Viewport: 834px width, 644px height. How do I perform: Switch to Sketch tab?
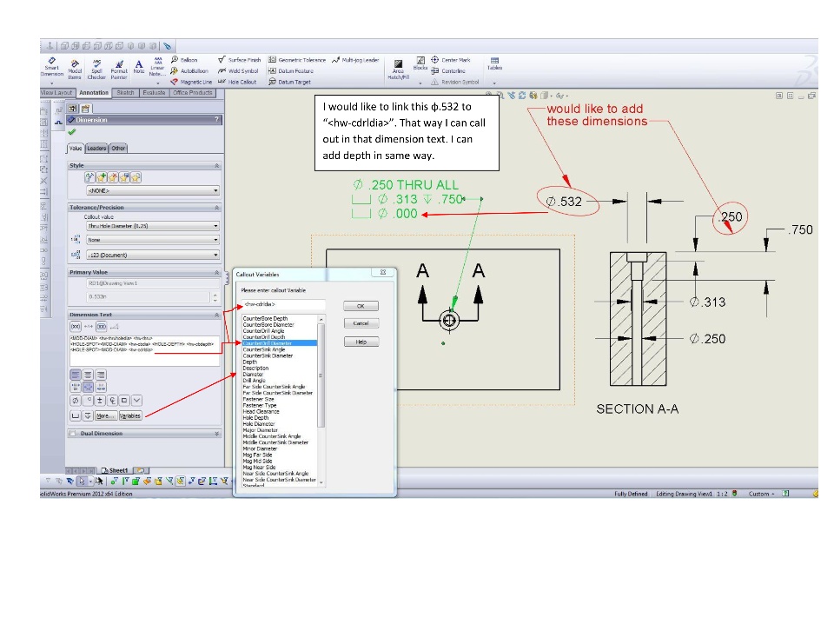tap(125, 93)
